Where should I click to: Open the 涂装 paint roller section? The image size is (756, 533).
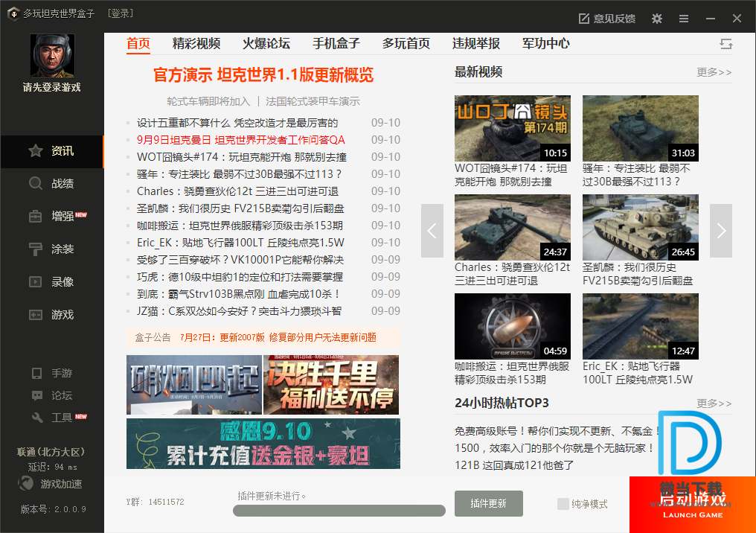[51, 249]
